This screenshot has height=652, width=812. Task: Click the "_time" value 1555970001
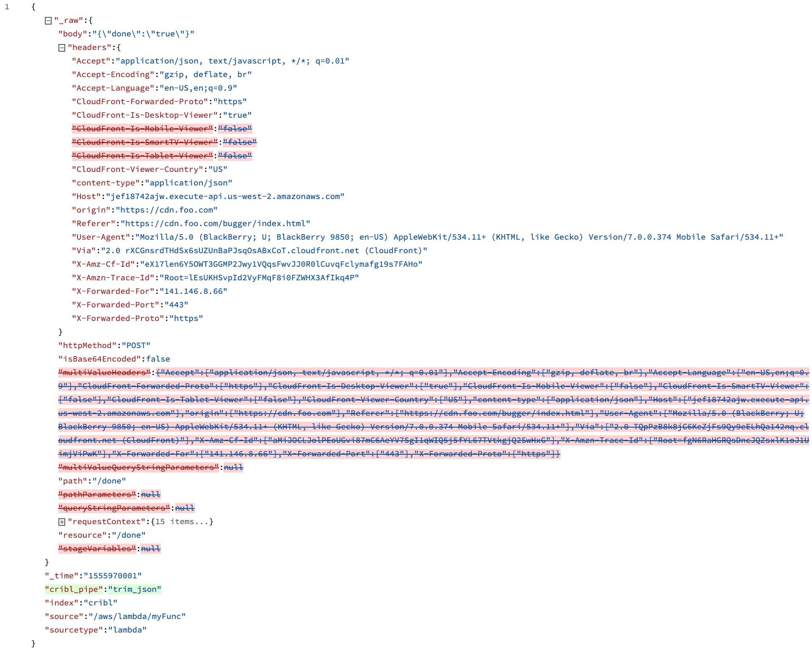pyautogui.click(x=113, y=576)
